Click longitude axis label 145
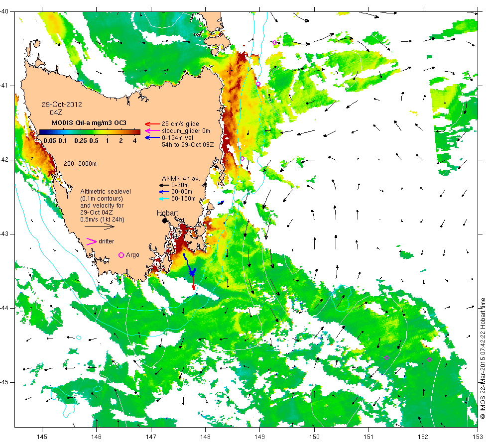488x448 pixels. tap(42, 437)
